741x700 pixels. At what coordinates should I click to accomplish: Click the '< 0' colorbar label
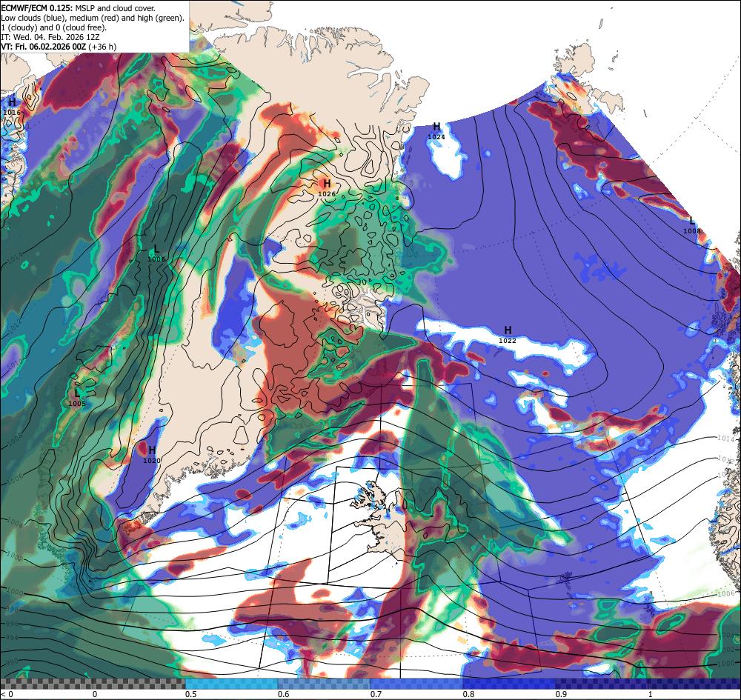tap(7, 694)
